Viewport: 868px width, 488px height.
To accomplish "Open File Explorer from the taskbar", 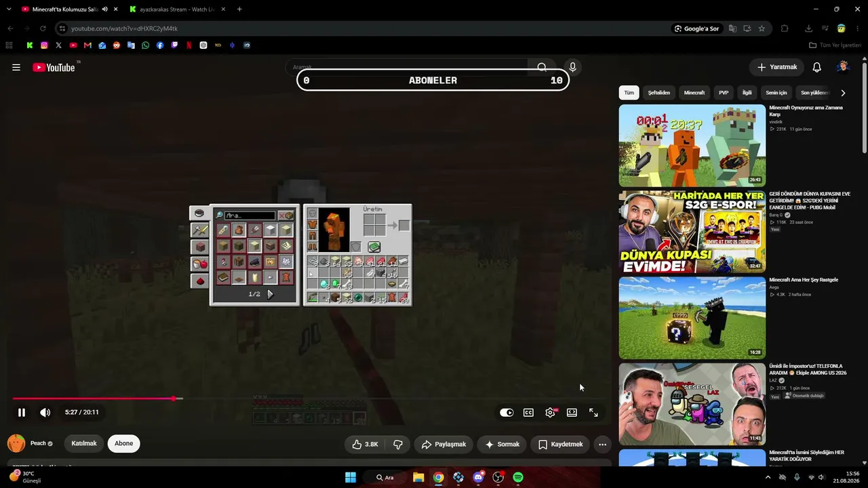I will coord(418,477).
